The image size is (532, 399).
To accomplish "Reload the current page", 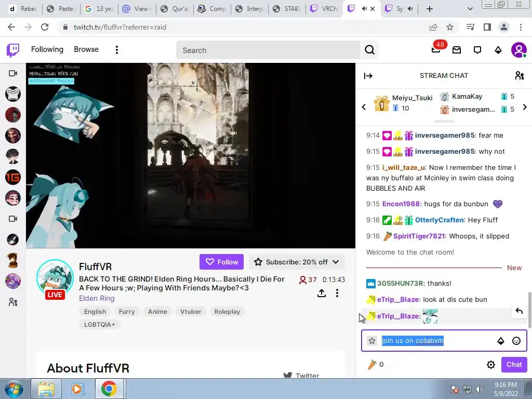I will point(45,27).
